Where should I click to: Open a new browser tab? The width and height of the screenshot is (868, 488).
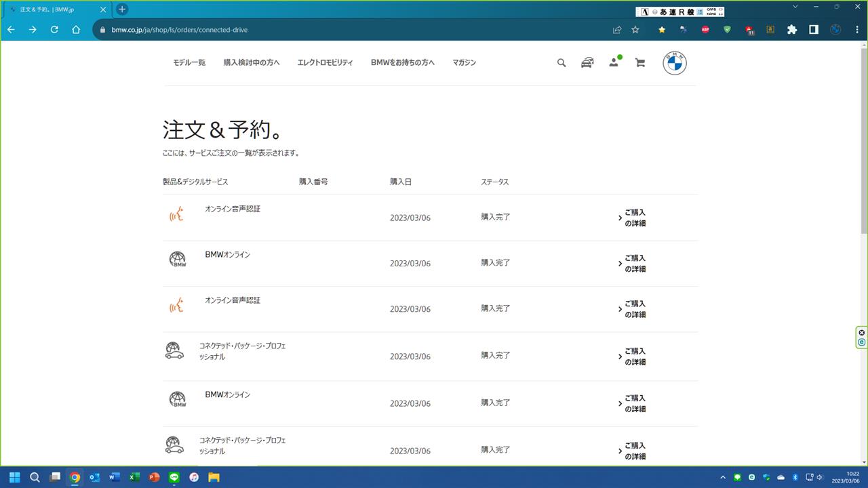(x=122, y=9)
